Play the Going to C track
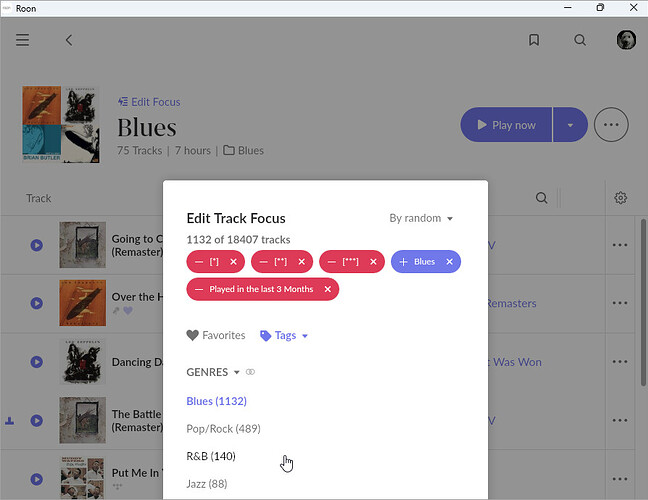648x500 pixels. (36, 245)
